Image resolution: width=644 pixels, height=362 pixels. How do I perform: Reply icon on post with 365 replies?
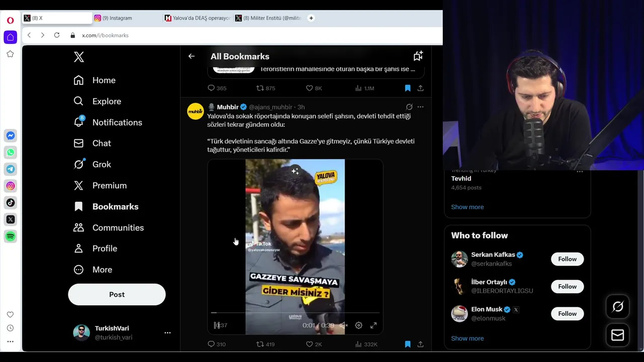[211, 88]
